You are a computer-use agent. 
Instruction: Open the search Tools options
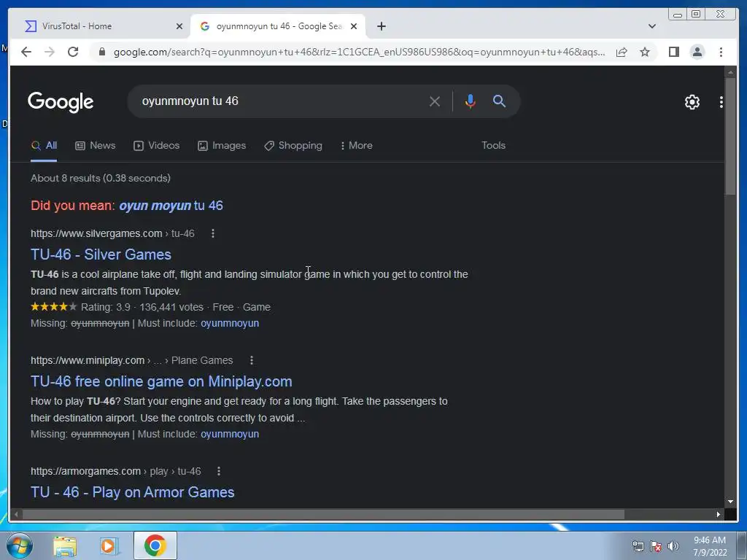pyautogui.click(x=493, y=146)
